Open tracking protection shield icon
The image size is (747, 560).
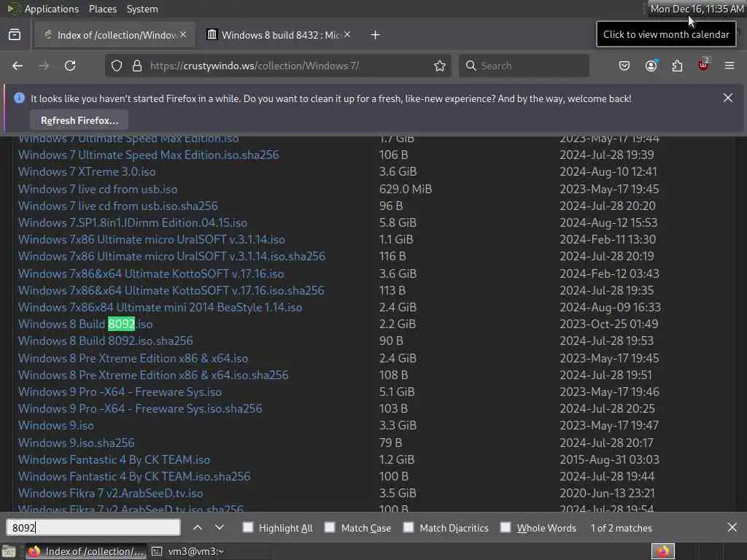point(117,66)
